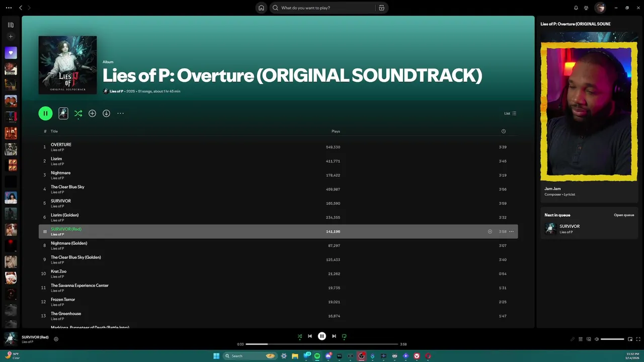
Task: Open Discord from the taskbar
Action: coord(328,356)
